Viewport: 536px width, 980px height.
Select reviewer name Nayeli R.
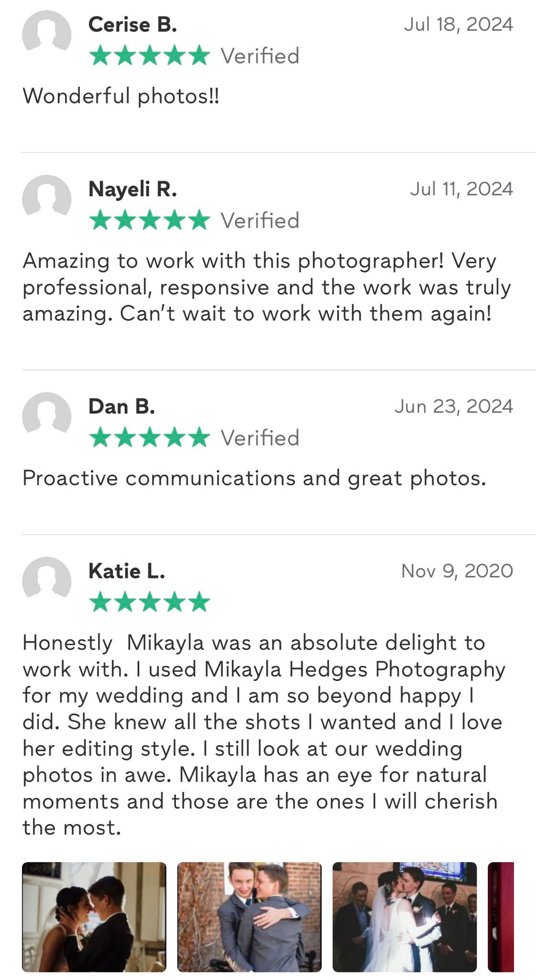click(x=132, y=189)
